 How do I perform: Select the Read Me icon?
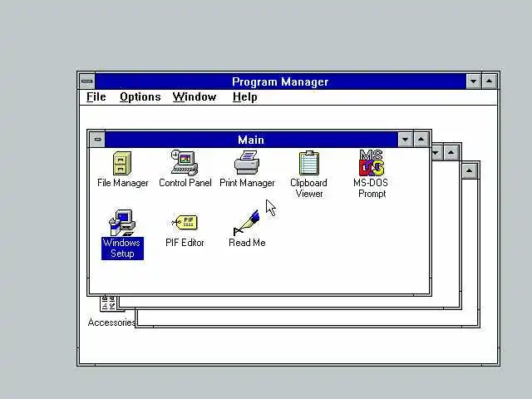coord(247,223)
